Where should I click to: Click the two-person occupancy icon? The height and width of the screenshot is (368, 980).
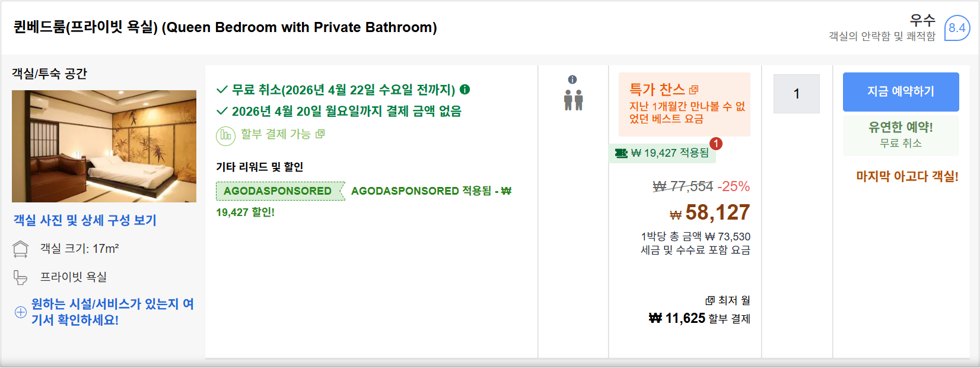tap(573, 101)
